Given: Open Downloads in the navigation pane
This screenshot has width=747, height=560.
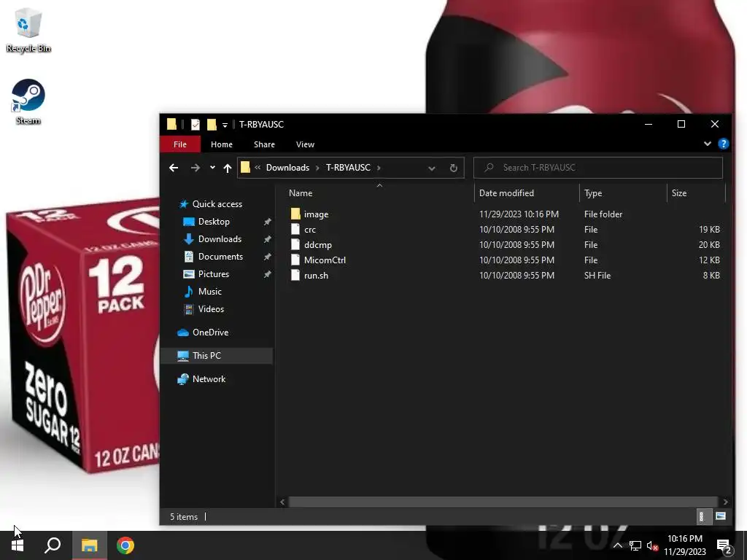Looking at the screenshot, I should pyautogui.click(x=220, y=239).
